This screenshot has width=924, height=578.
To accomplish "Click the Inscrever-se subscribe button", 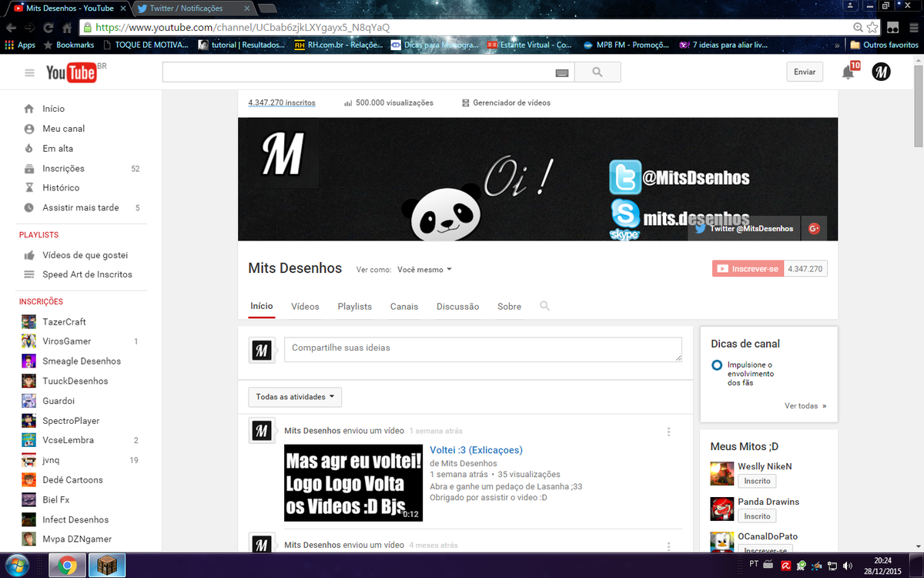I will point(748,269).
